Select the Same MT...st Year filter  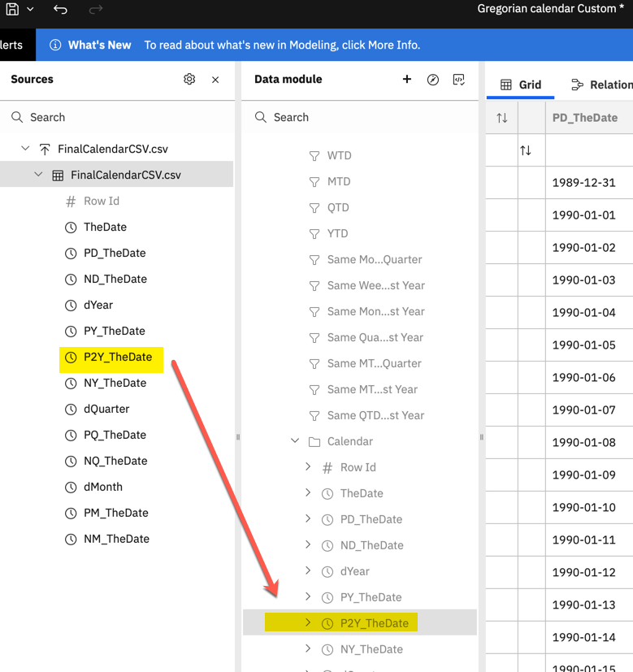pos(372,389)
